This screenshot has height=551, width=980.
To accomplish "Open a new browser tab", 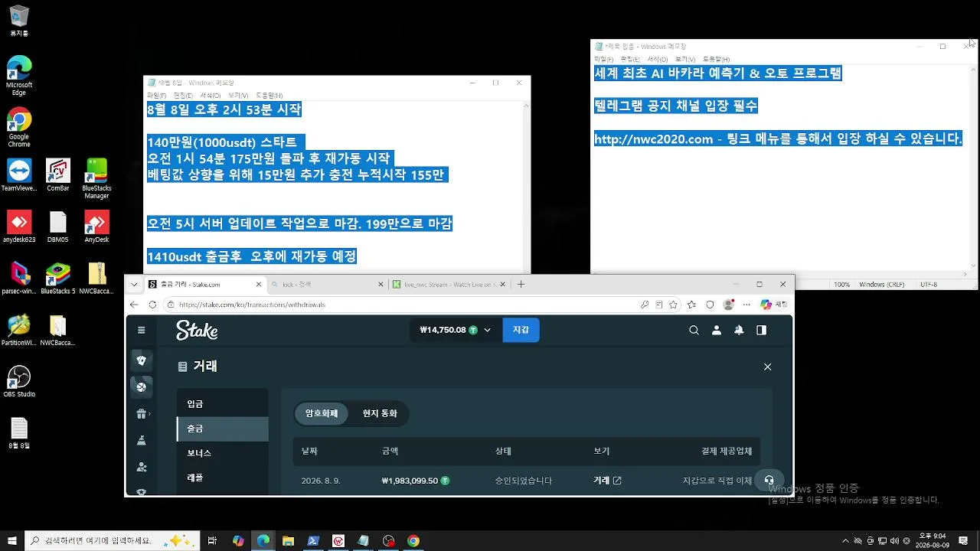I will (x=521, y=284).
